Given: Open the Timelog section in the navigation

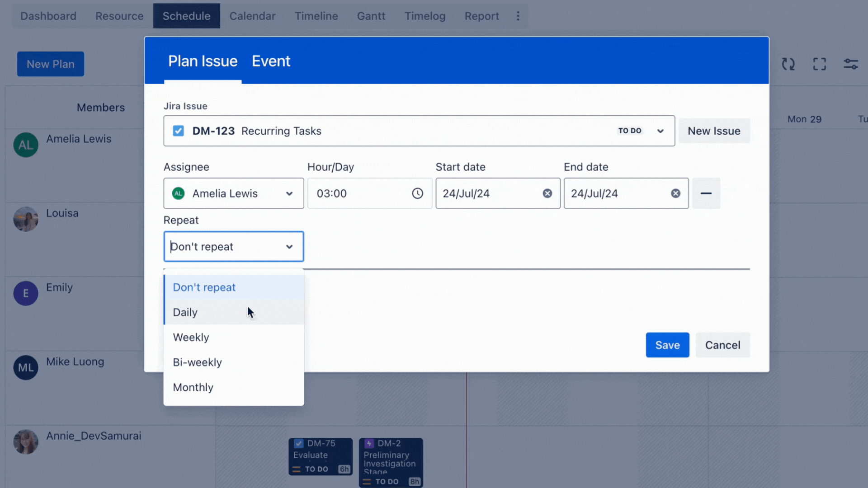Looking at the screenshot, I should click(x=425, y=16).
